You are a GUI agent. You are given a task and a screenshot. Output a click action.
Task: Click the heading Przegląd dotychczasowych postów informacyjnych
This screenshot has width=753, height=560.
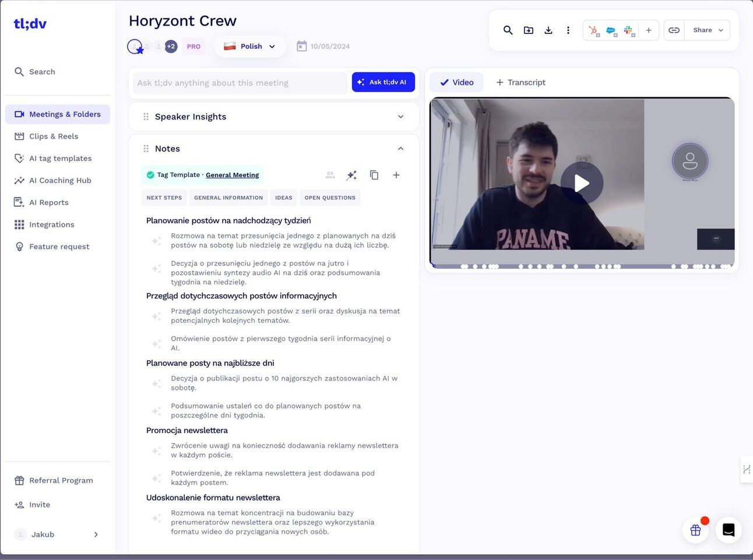click(241, 296)
